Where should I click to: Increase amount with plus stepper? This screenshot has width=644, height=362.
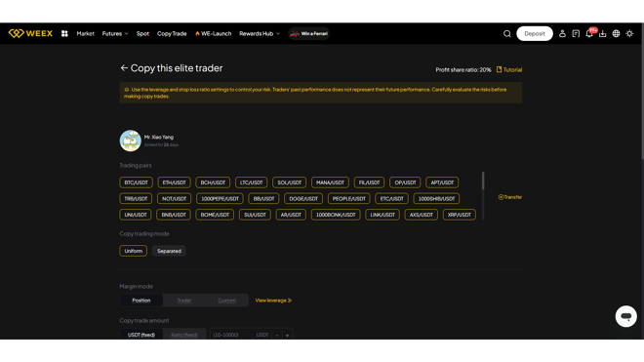click(x=287, y=335)
